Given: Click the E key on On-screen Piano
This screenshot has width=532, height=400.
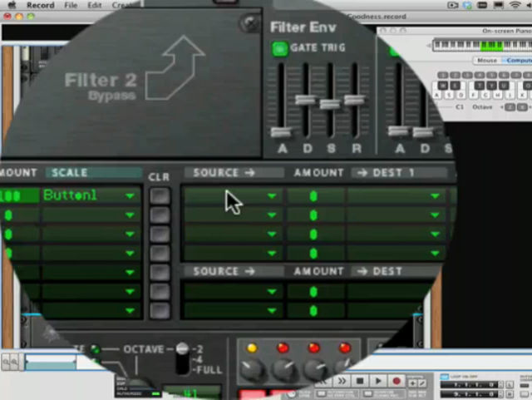Looking at the screenshot, I should (455, 85).
